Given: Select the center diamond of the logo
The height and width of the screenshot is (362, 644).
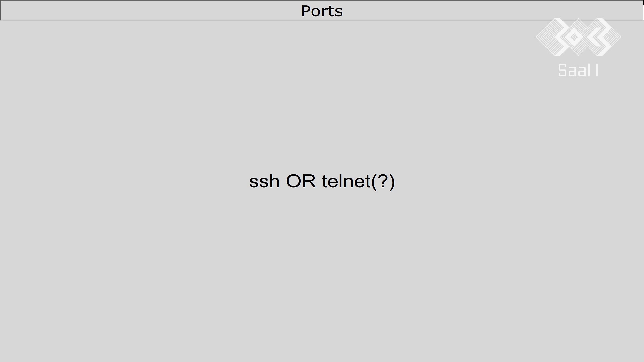Looking at the screenshot, I should (x=578, y=37).
